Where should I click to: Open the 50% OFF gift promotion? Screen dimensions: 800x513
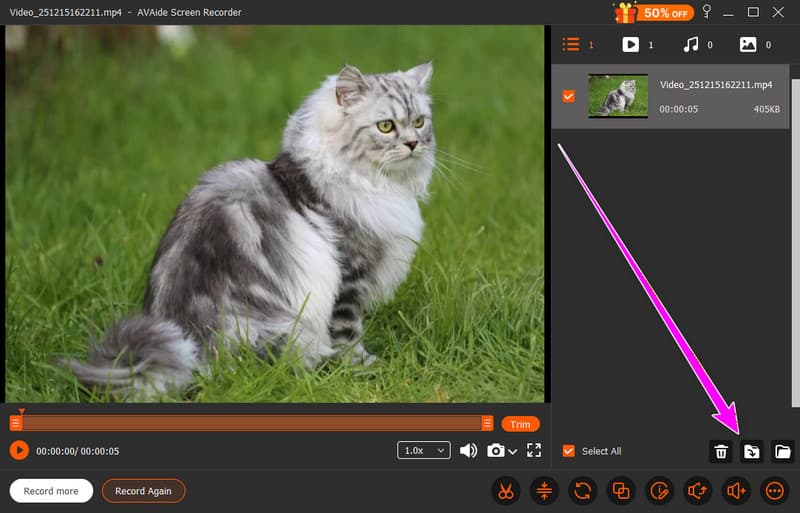pyautogui.click(x=654, y=12)
